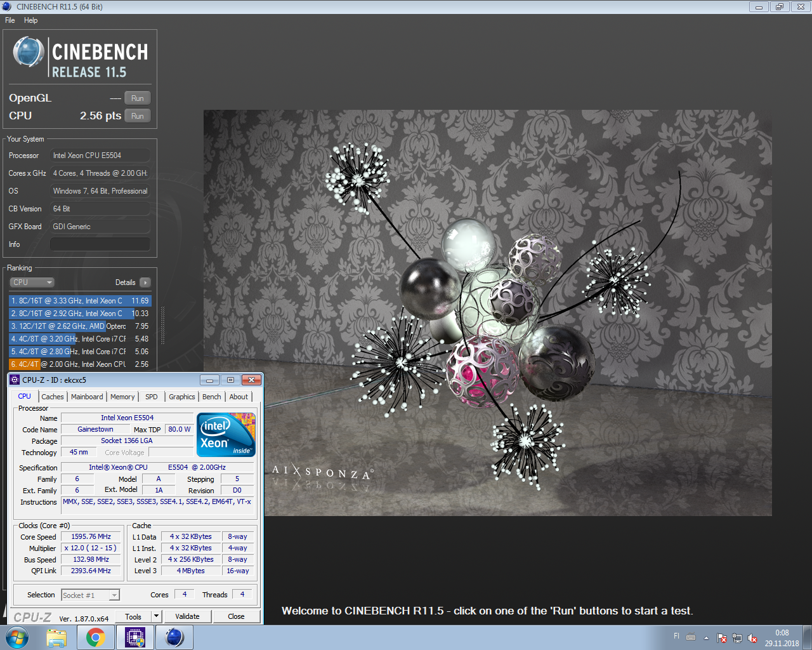Click CB Version field 64 Bit
This screenshot has height=650, width=812.
click(100, 209)
